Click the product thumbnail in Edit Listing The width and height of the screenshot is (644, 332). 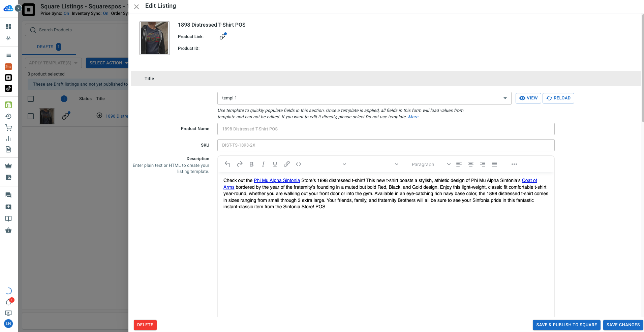click(x=154, y=38)
